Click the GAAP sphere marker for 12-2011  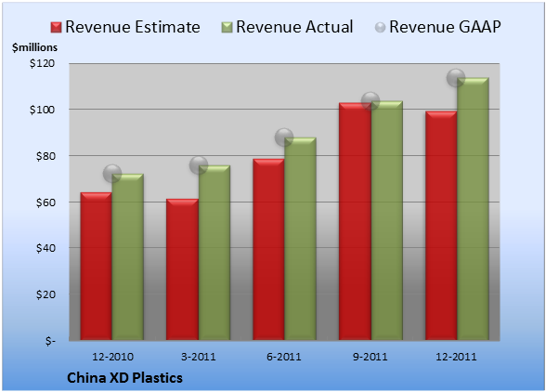point(456,77)
